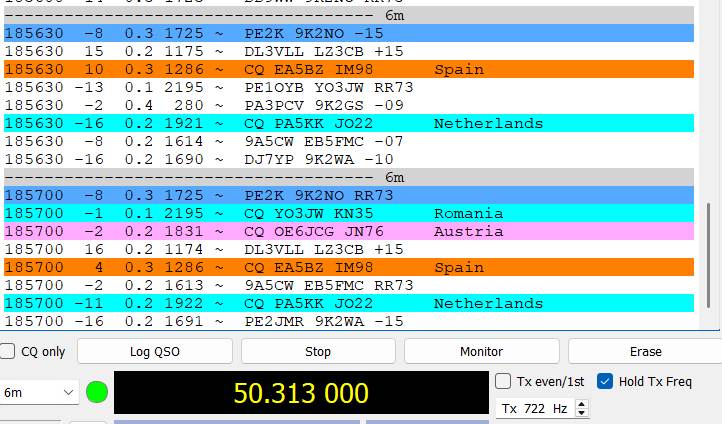Open the 6m band dropdown
722x424 pixels.
[39, 393]
